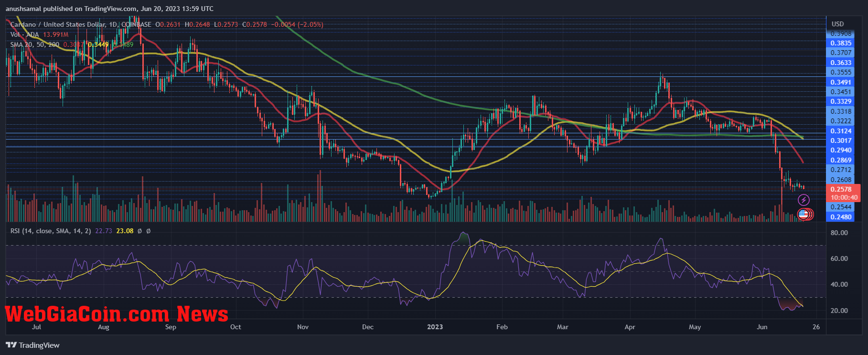Click the 0.3908 price level label
The width and height of the screenshot is (868, 355).
(841, 34)
